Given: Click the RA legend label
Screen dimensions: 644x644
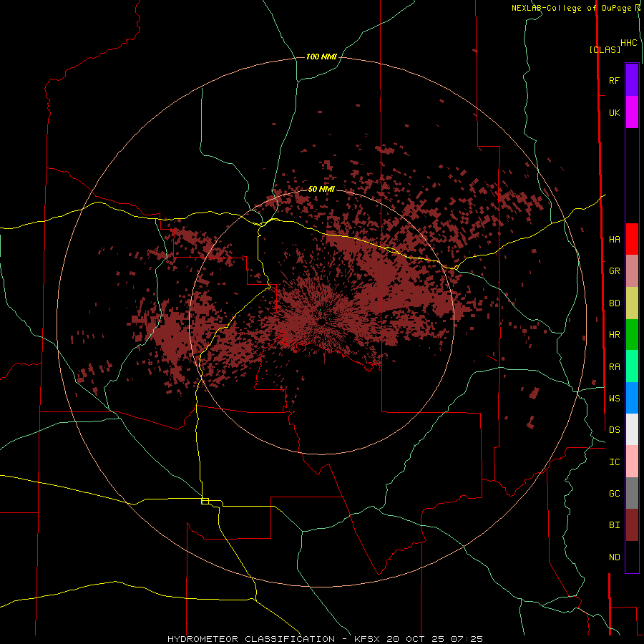Looking at the screenshot, I should [614, 367].
